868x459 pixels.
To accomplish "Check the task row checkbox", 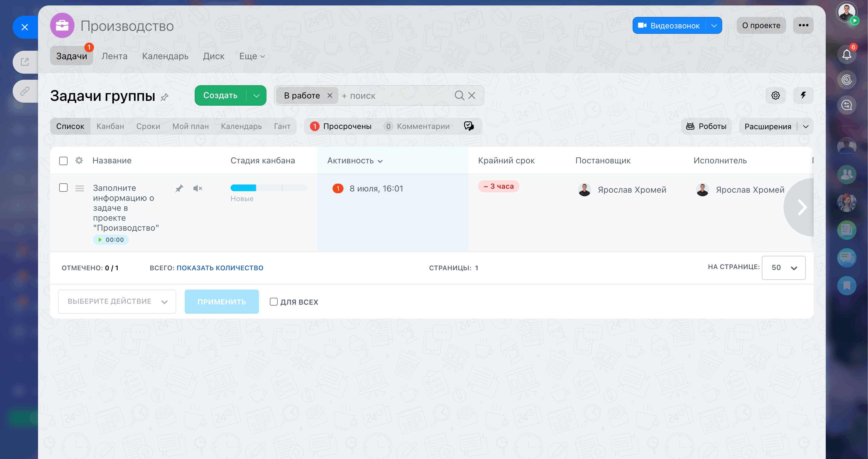I will point(63,188).
